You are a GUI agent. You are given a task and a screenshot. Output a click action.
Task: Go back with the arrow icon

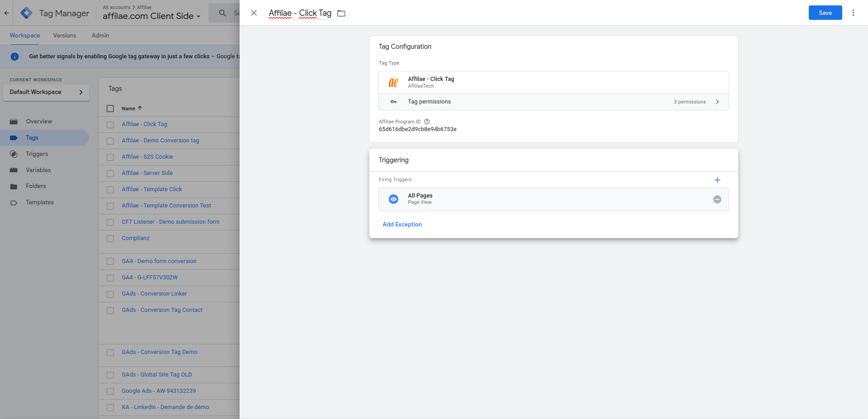pos(6,13)
